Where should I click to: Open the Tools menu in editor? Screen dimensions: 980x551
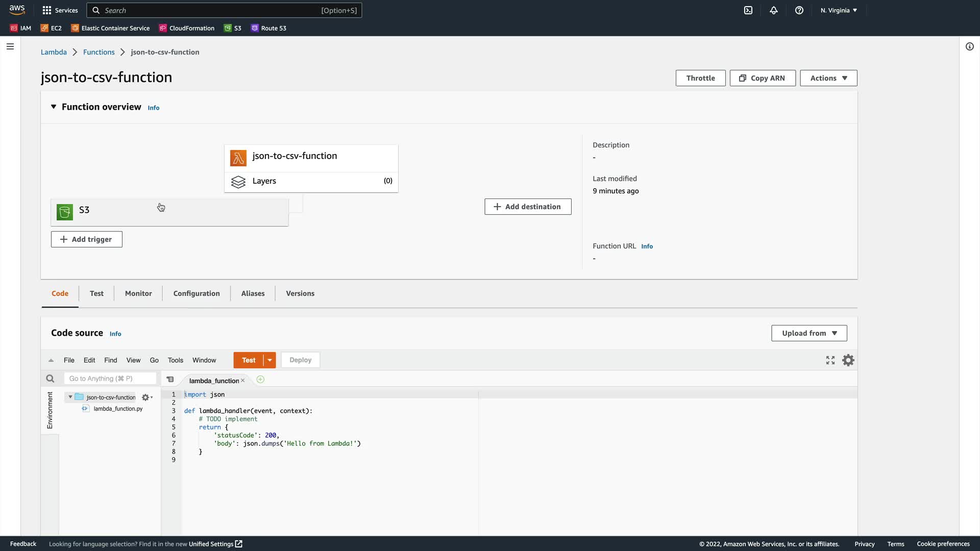(x=175, y=360)
